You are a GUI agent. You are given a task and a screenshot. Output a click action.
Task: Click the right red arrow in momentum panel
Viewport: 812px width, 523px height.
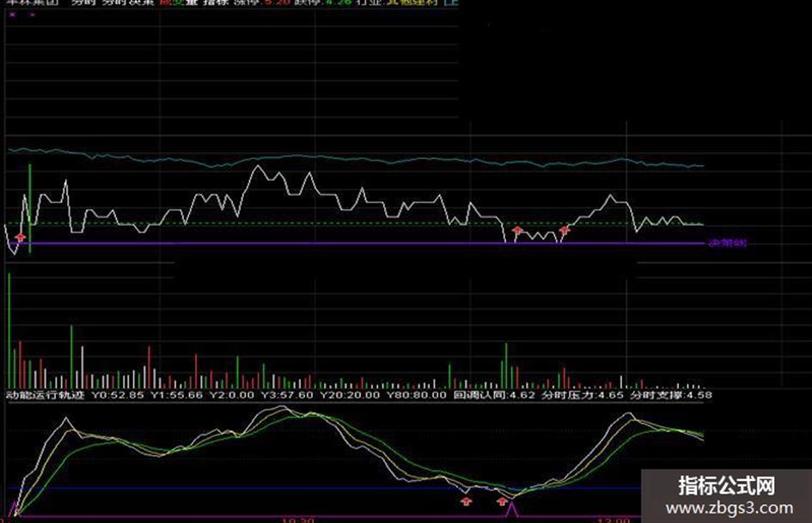pos(502,501)
